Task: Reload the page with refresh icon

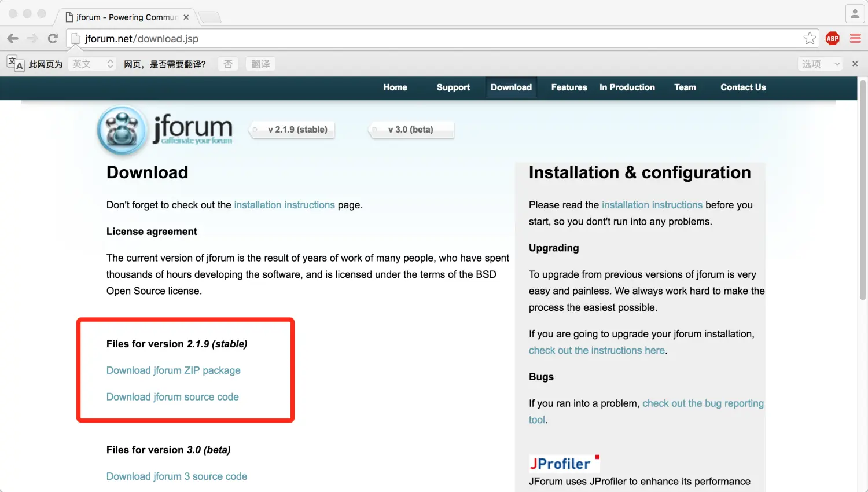Action: coord(53,39)
